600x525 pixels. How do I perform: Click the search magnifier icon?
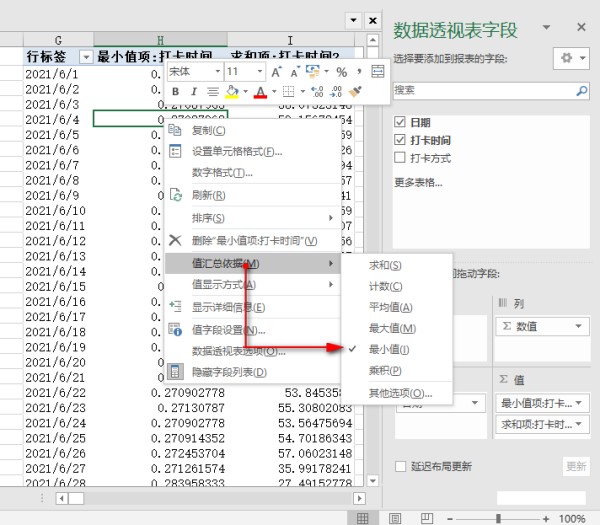coord(582,91)
